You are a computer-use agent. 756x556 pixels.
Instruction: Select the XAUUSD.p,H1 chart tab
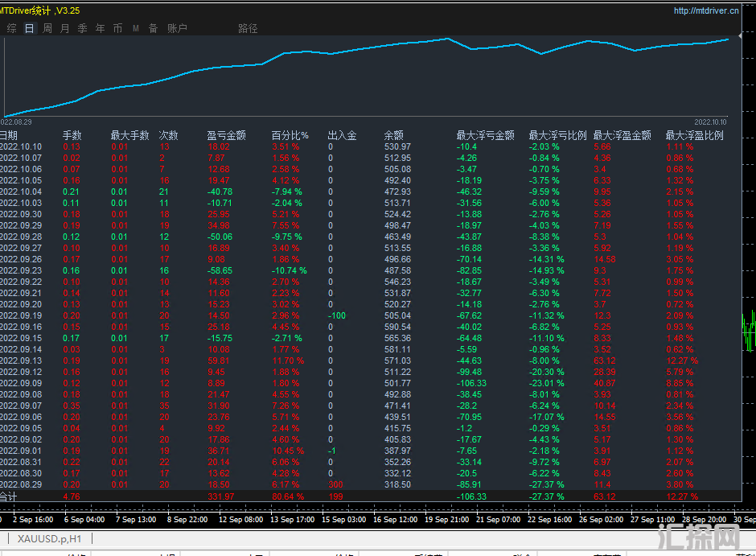(x=47, y=537)
